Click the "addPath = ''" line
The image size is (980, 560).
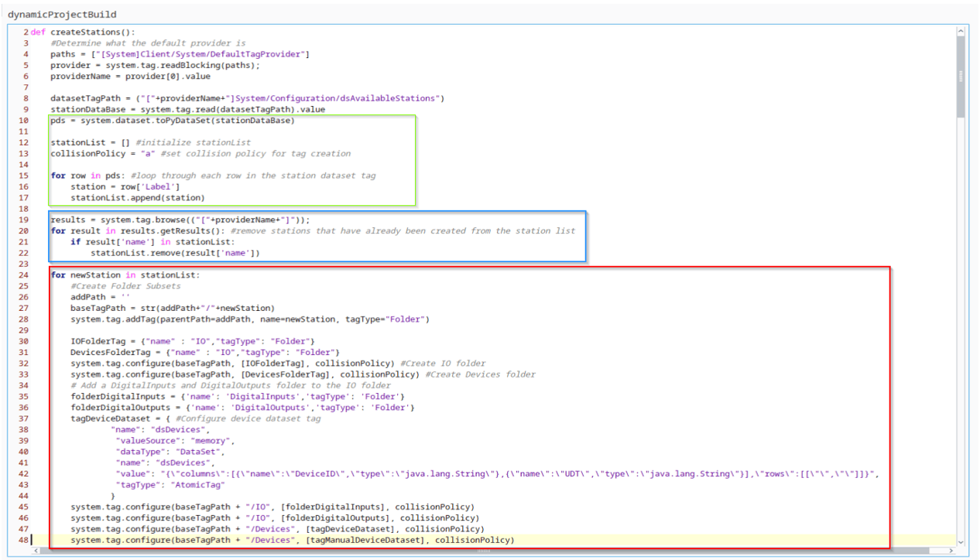pos(101,297)
